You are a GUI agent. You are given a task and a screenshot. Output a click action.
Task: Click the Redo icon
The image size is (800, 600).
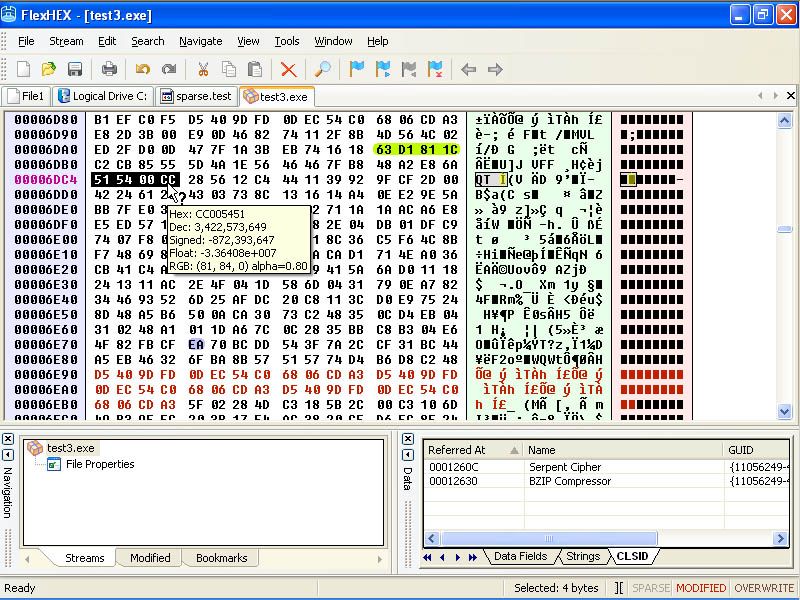tap(167, 68)
